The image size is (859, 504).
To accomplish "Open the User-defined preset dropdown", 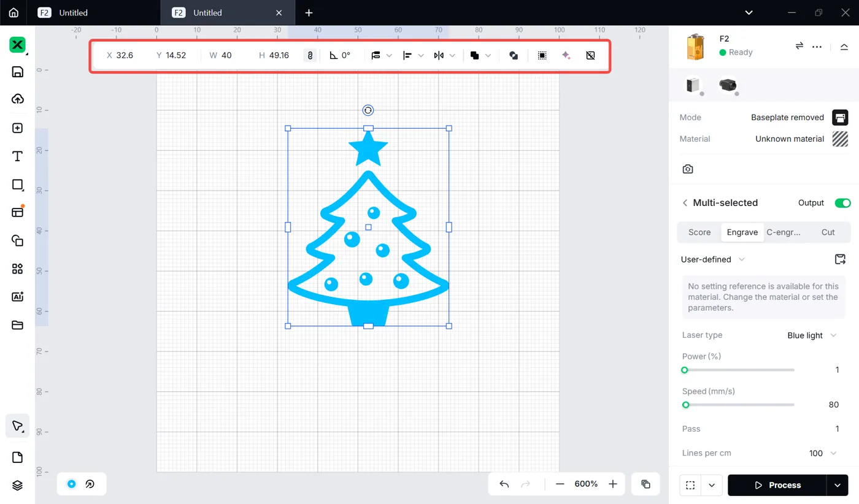I will 713,259.
